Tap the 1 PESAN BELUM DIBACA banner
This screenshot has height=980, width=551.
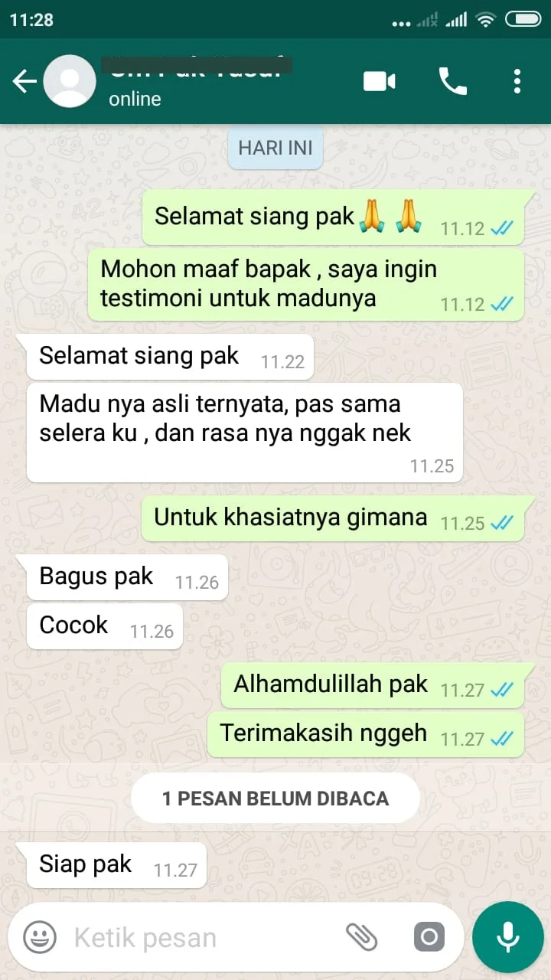click(x=275, y=799)
